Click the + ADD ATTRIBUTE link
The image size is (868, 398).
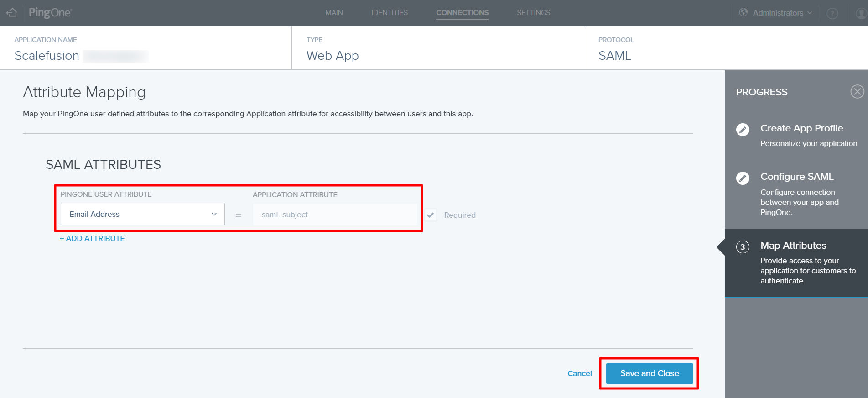(x=92, y=238)
